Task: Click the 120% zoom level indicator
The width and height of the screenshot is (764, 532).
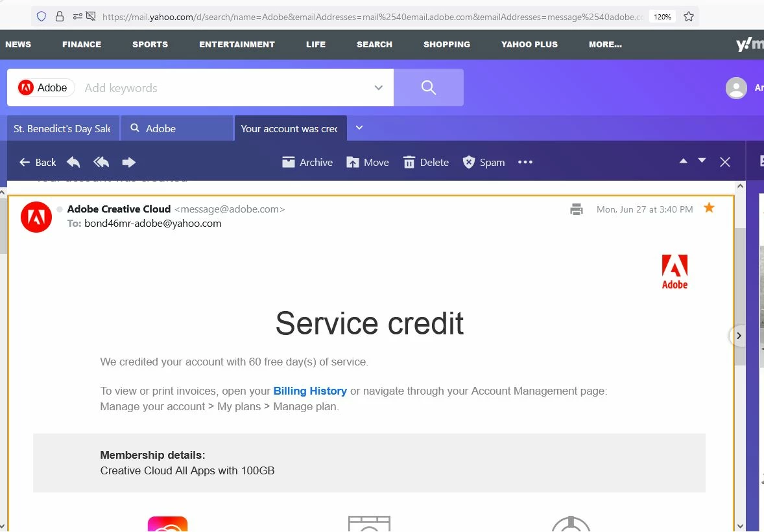Action: click(x=662, y=17)
